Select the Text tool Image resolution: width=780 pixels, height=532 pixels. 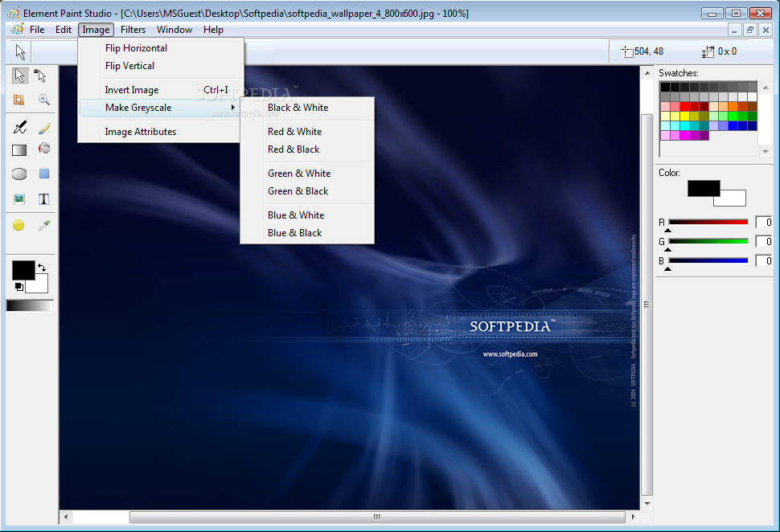(x=43, y=199)
